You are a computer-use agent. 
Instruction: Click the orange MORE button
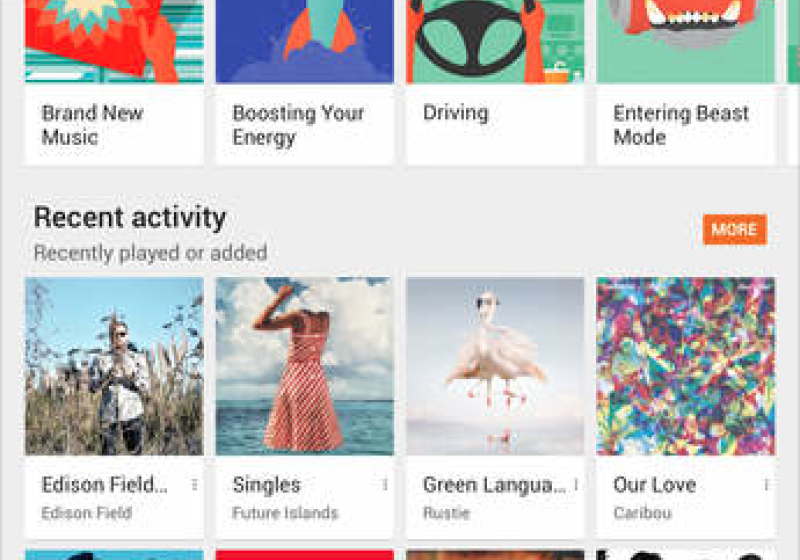click(734, 229)
